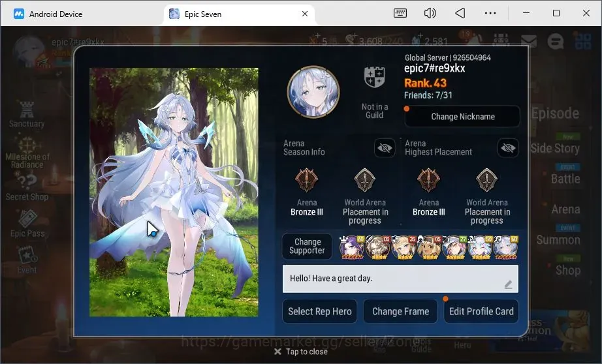Open the Battle menu
Viewport: 602px width, 364px height.
565,179
